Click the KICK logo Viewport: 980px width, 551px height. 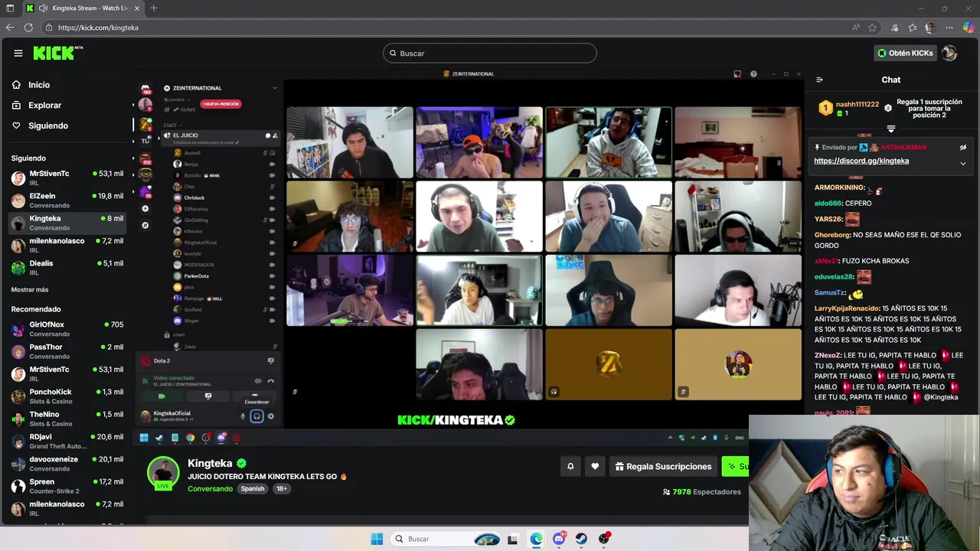57,53
